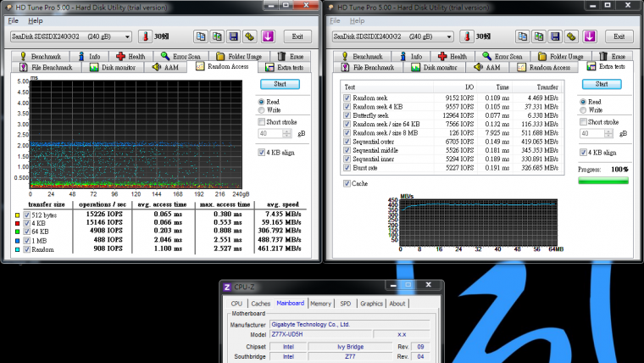Enable Short stroke in the Random Access window
The image size is (644, 363).
[x=261, y=121]
